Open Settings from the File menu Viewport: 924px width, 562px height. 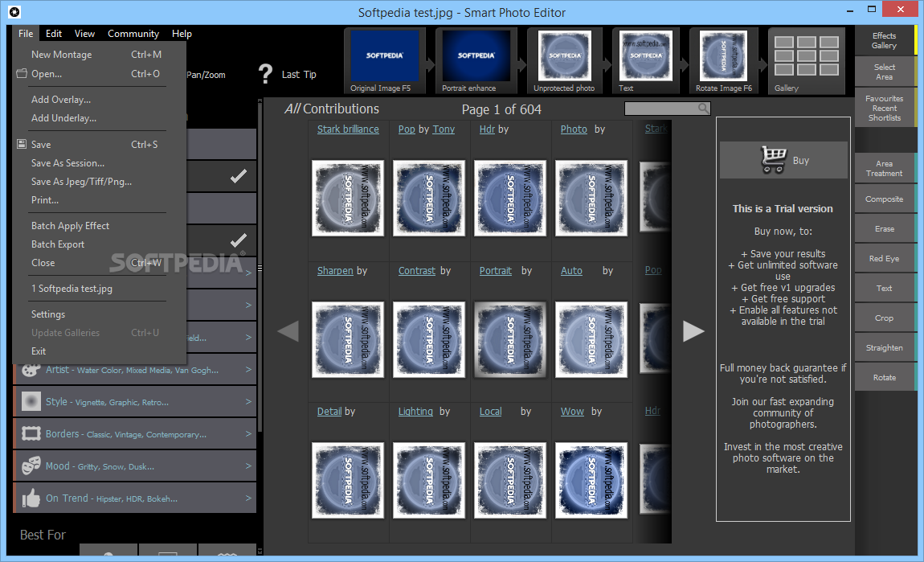pos(99,314)
